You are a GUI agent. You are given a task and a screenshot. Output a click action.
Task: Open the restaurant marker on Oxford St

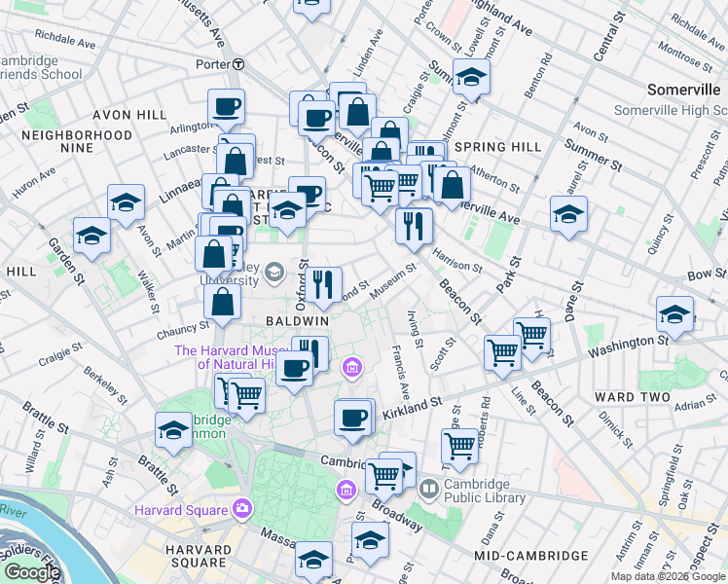323,285
